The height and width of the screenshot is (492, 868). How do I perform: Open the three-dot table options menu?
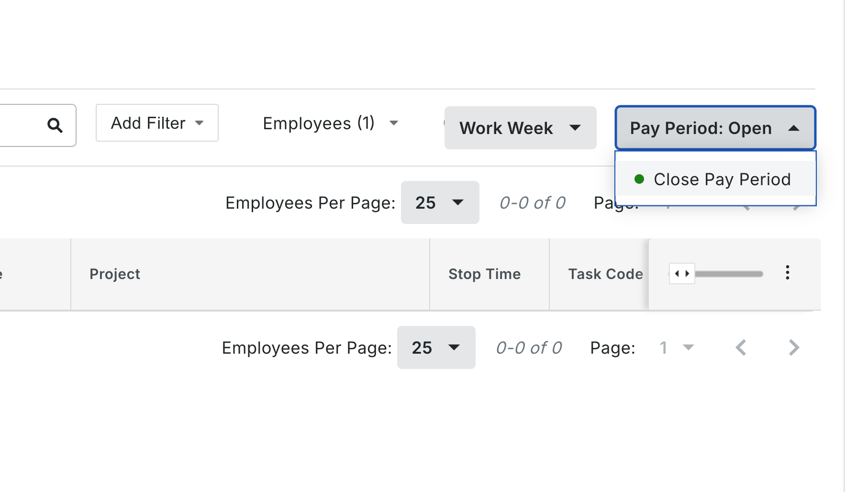coord(787,273)
